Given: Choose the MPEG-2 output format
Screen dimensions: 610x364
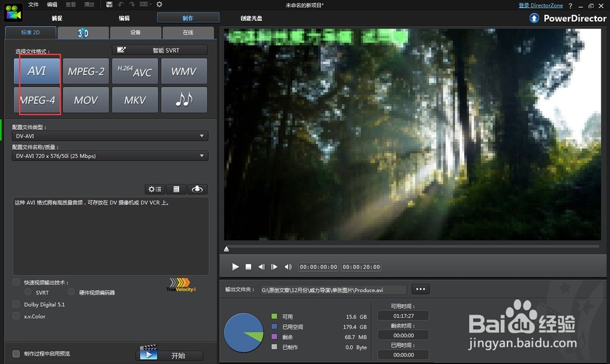Looking at the screenshot, I should click(85, 71).
